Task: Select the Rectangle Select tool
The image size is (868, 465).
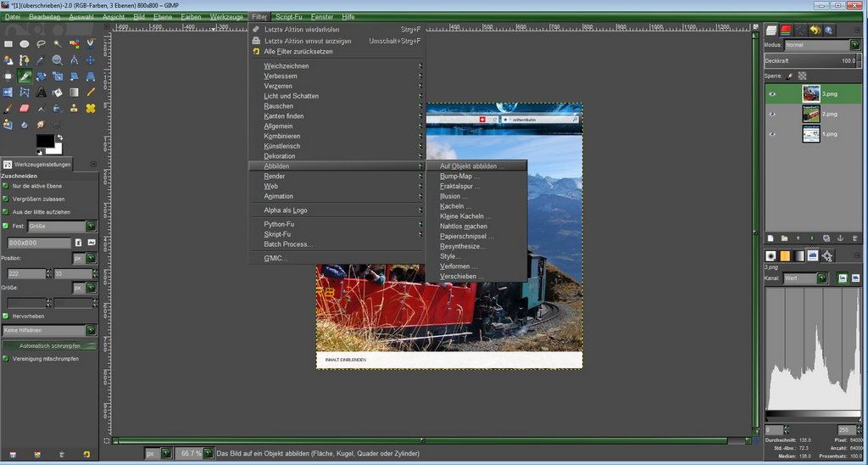Action: coord(8,44)
